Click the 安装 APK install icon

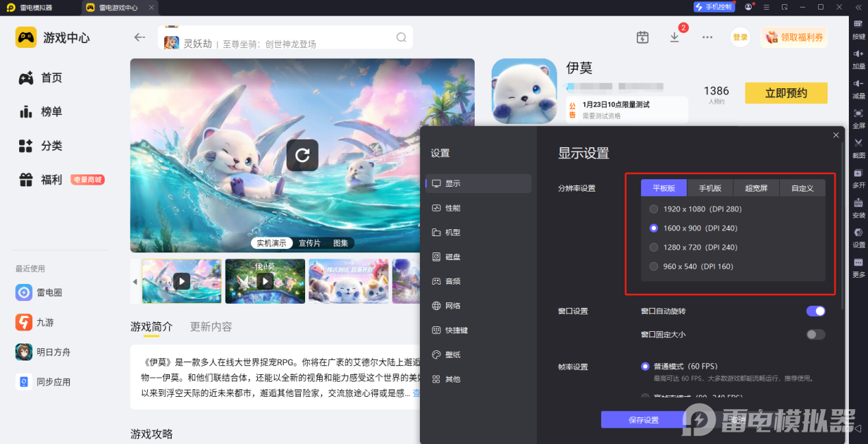tap(858, 203)
